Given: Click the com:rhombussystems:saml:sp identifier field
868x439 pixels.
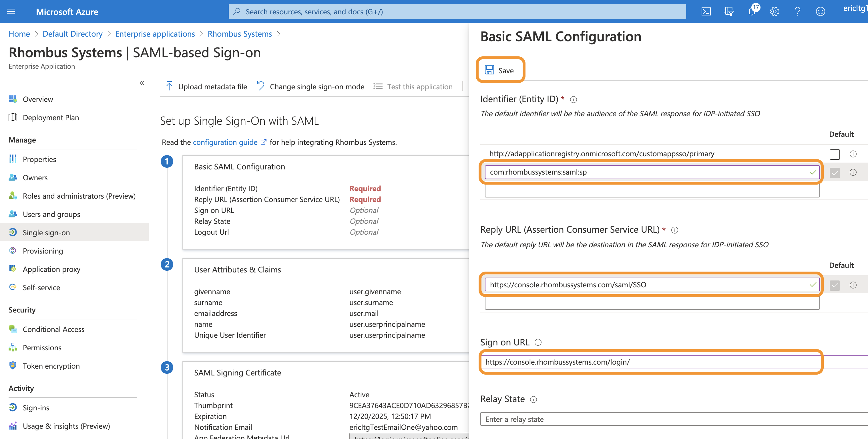Looking at the screenshot, I should (652, 172).
